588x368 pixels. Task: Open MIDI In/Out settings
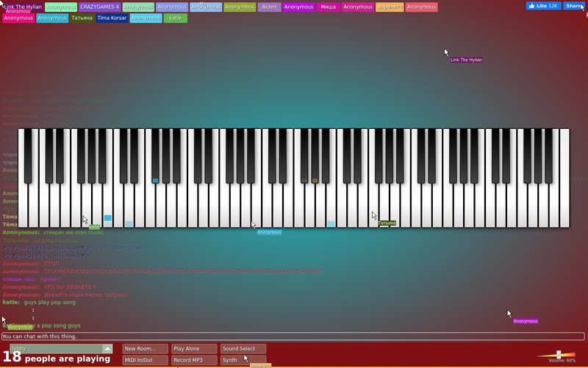tap(145, 360)
